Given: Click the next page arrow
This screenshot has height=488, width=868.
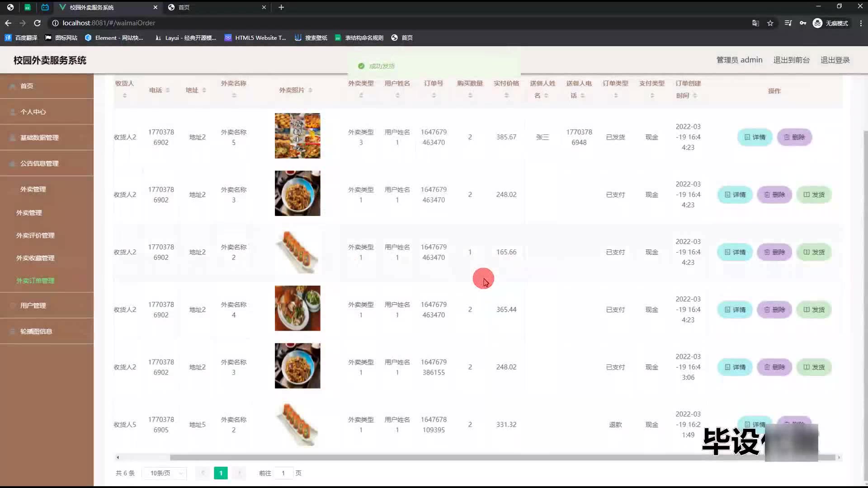Looking at the screenshot, I should 239,473.
